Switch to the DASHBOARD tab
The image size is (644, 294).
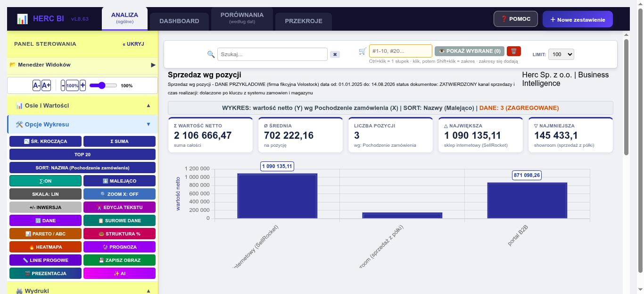click(x=179, y=21)
